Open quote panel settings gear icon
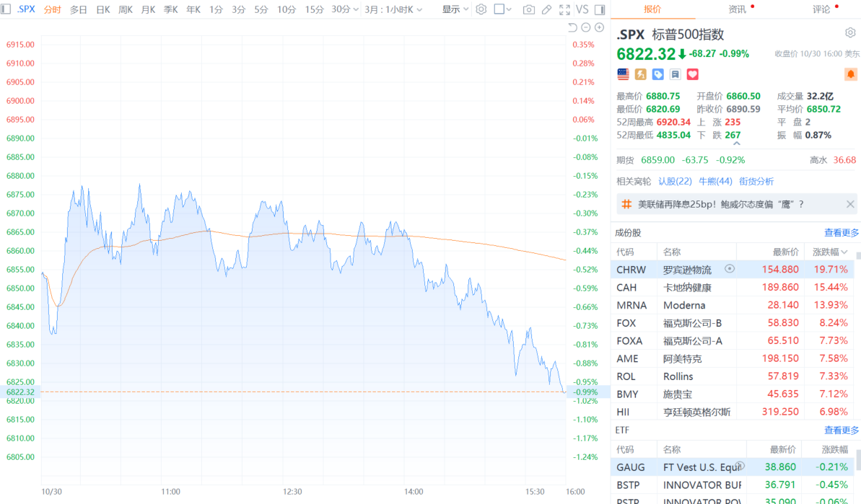Image resolution: width=861 pixels, height=504 pixels. (x=850, y=33)
